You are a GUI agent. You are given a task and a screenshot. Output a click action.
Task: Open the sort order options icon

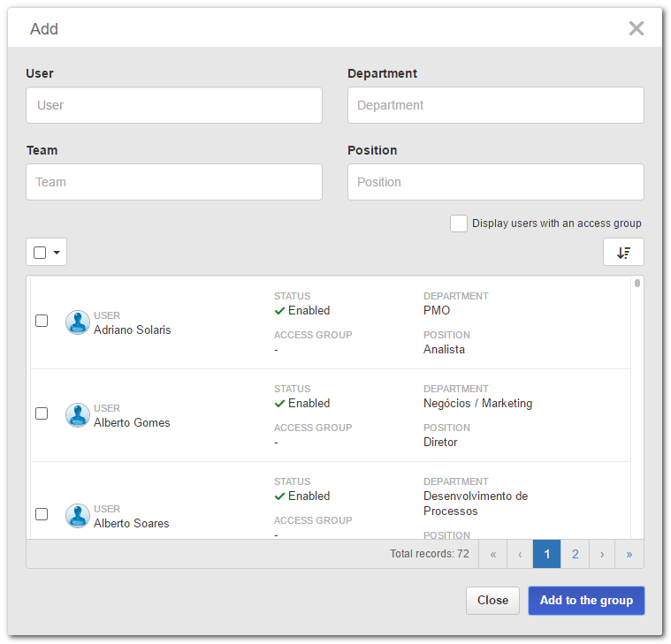pos(623,253)
